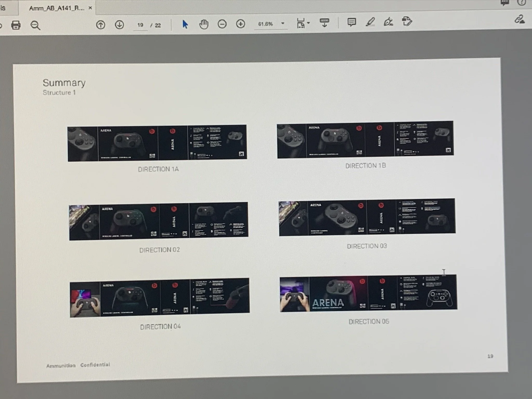Zoom out with the minus button
Viewport: 532px width, 399px height.
point(222,24)
